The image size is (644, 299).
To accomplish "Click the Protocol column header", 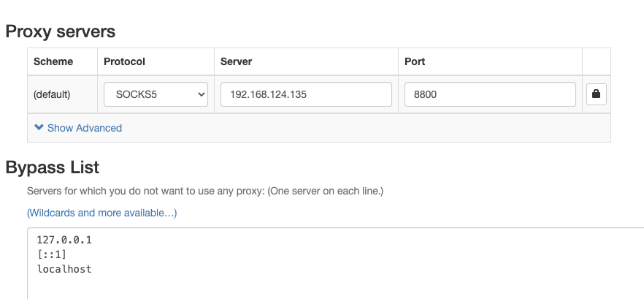I will coord(125,61).
